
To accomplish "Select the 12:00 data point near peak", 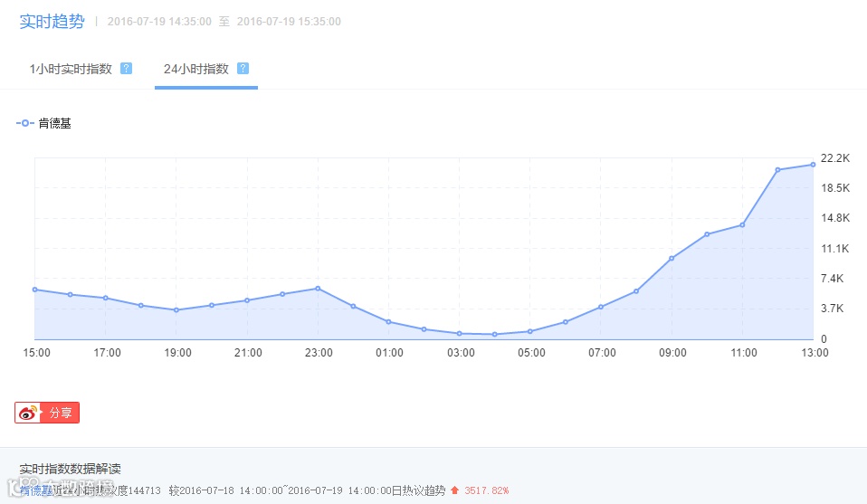I will tap(777, 170).
